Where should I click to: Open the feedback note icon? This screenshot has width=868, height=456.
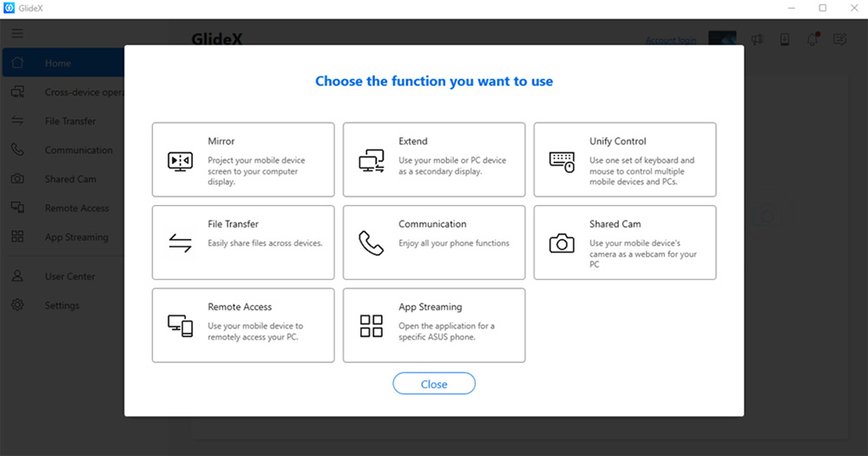(839, 40)
